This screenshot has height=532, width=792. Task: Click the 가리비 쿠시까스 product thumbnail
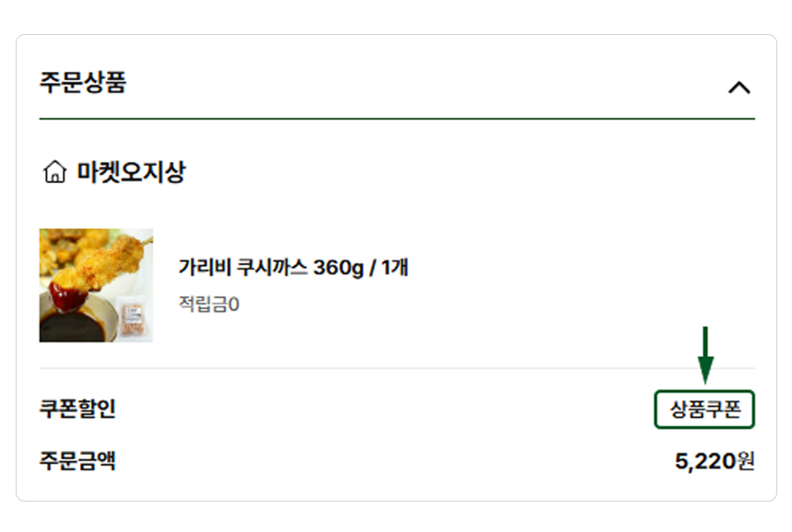click(96, 285)
